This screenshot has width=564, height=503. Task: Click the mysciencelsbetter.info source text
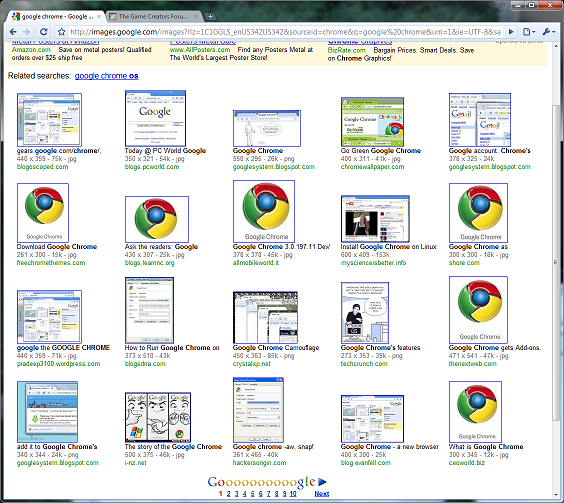point(373,263)
